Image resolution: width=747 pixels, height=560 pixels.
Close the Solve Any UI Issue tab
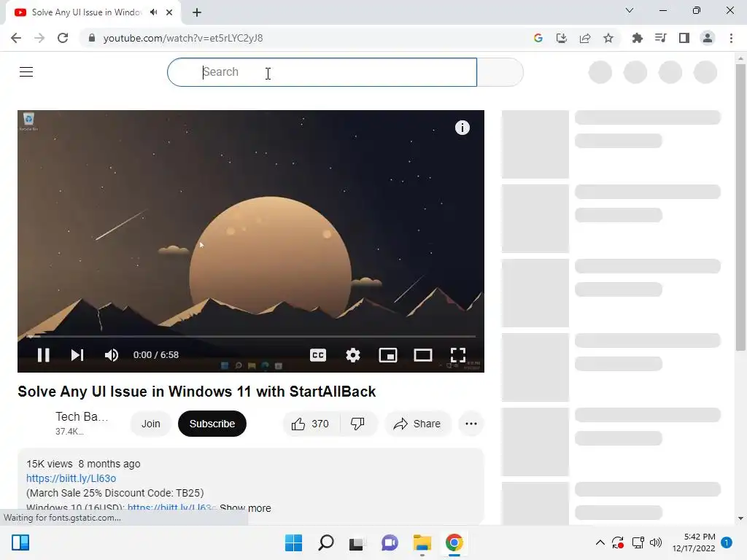pyautogui.click(x=169, y=12)
